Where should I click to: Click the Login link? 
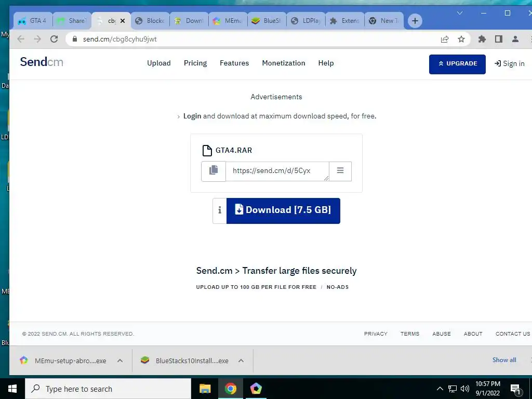(192, 116)
